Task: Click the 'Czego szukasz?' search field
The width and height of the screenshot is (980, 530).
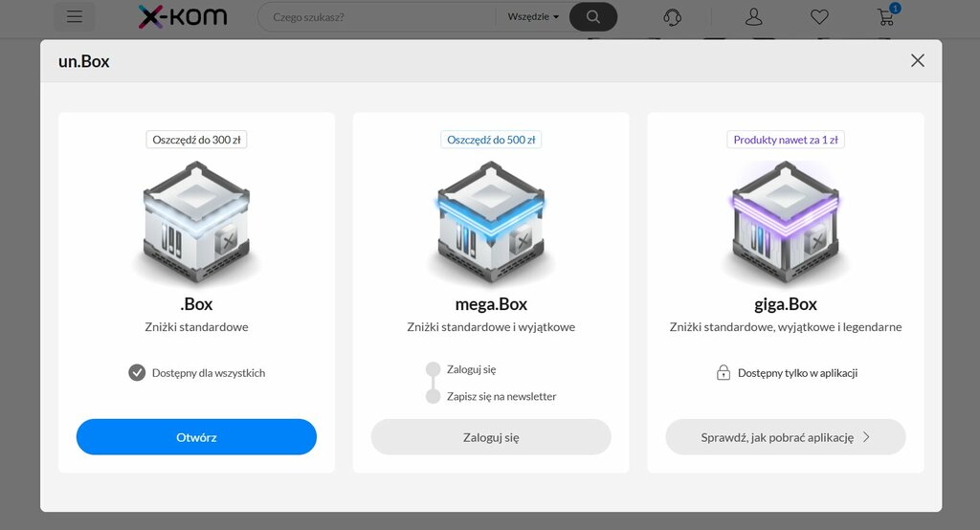Action: (377, 17)
